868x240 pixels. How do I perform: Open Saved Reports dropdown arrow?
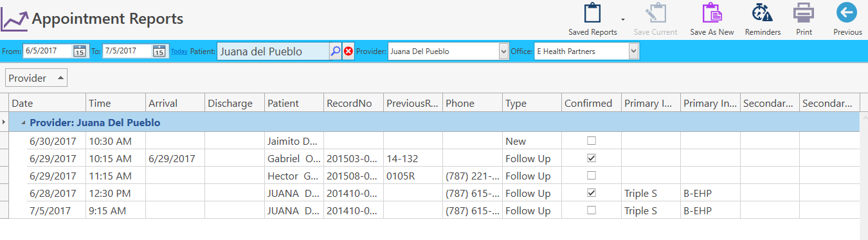coord(623,19)
